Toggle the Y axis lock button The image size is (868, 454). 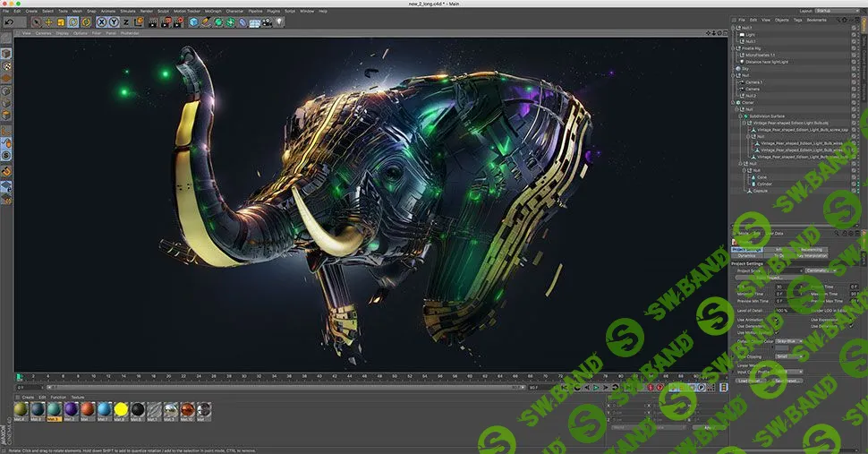(113, 21)
